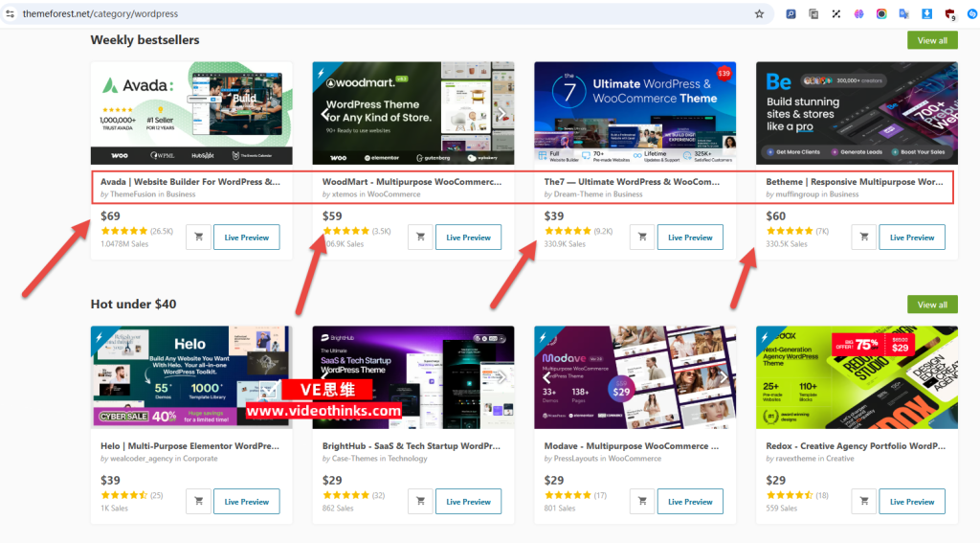The image size is (980, 543).
Task: Add WoodMart theme to cart
Action: click(x=420, y=238)
